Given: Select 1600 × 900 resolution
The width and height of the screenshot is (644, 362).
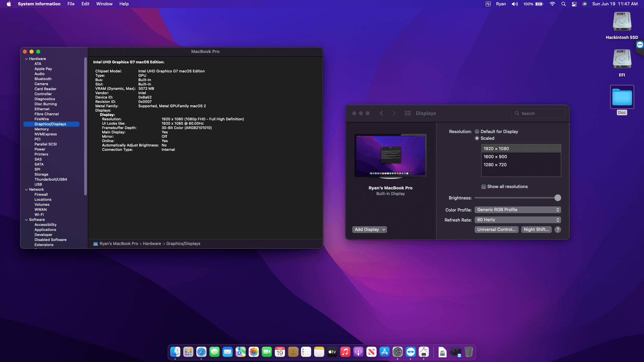Looking at the screenshot, I should click(x=521, y=157).
